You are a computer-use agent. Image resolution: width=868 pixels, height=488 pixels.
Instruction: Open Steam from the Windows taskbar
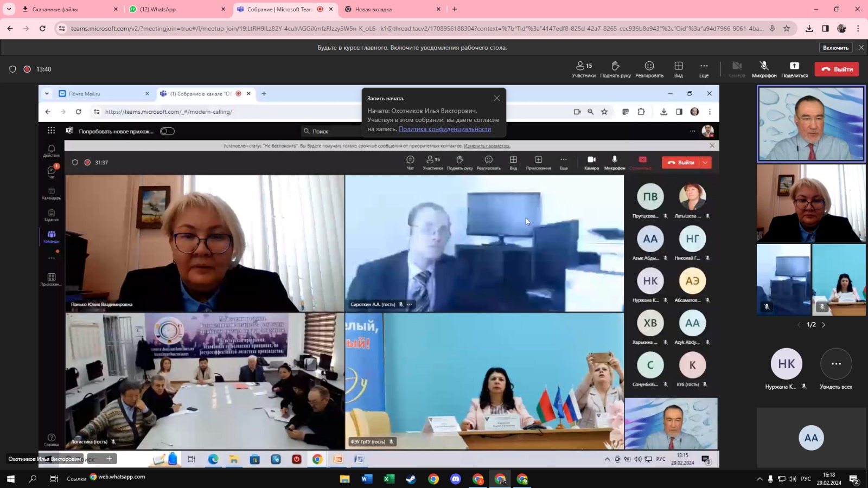(411, 479)
